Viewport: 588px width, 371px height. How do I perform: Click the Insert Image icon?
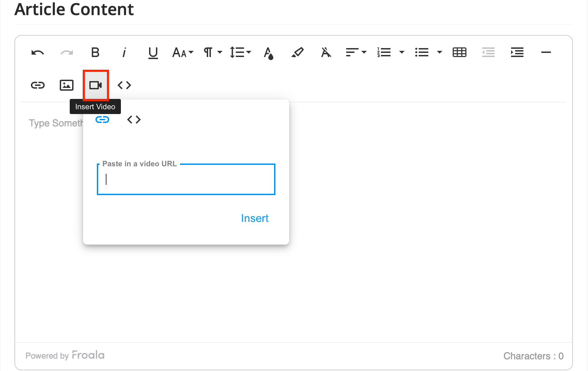[x=67, y=85]
